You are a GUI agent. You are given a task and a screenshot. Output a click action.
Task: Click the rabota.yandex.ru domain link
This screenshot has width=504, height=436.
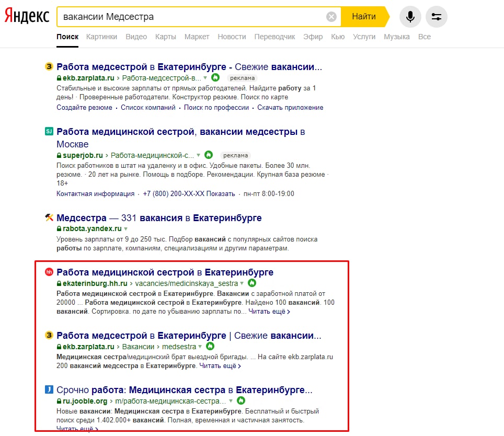tap(92, 228)
